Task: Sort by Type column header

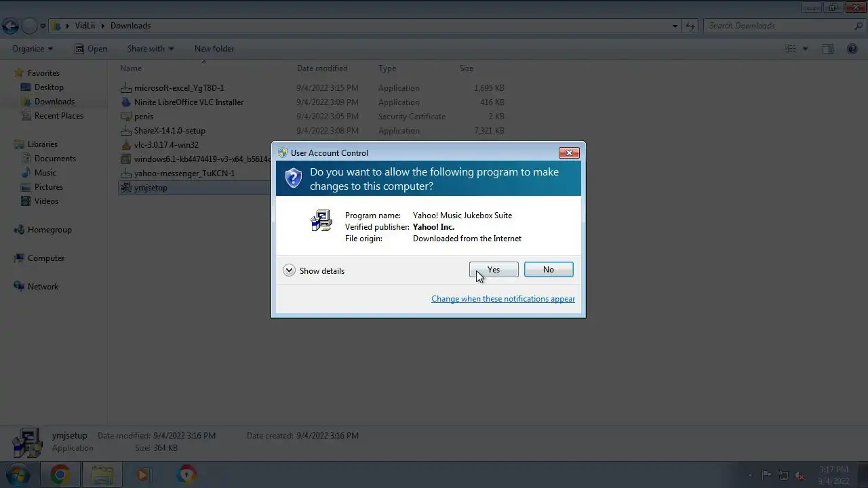Action: click(387, 68)
